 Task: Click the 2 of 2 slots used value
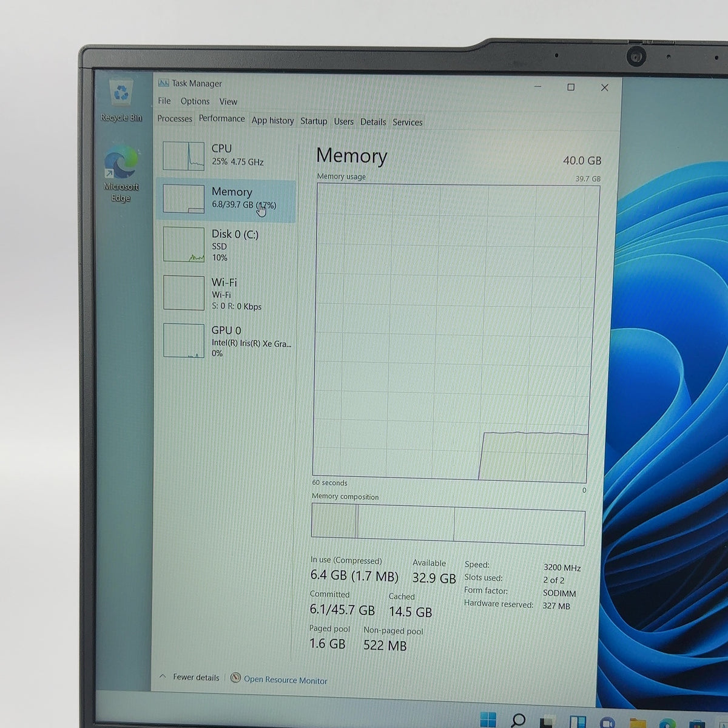pyautogui.click(x=553, y=580)
